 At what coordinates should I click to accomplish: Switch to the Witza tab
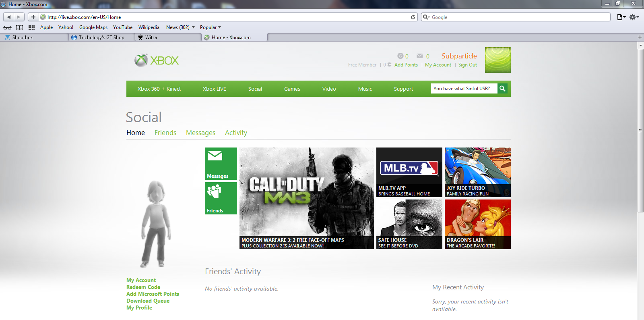[x=168, y=37]
